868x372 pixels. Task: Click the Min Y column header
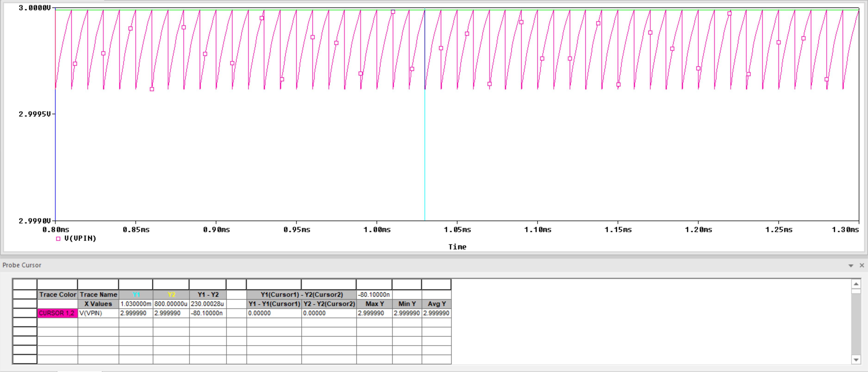click(407, 304)
